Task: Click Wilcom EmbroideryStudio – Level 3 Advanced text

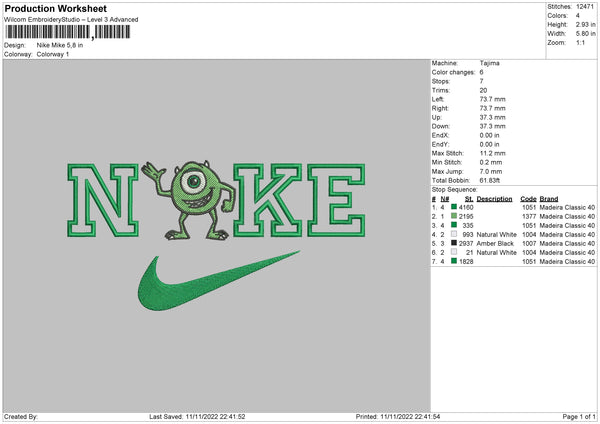Action: 71,20
